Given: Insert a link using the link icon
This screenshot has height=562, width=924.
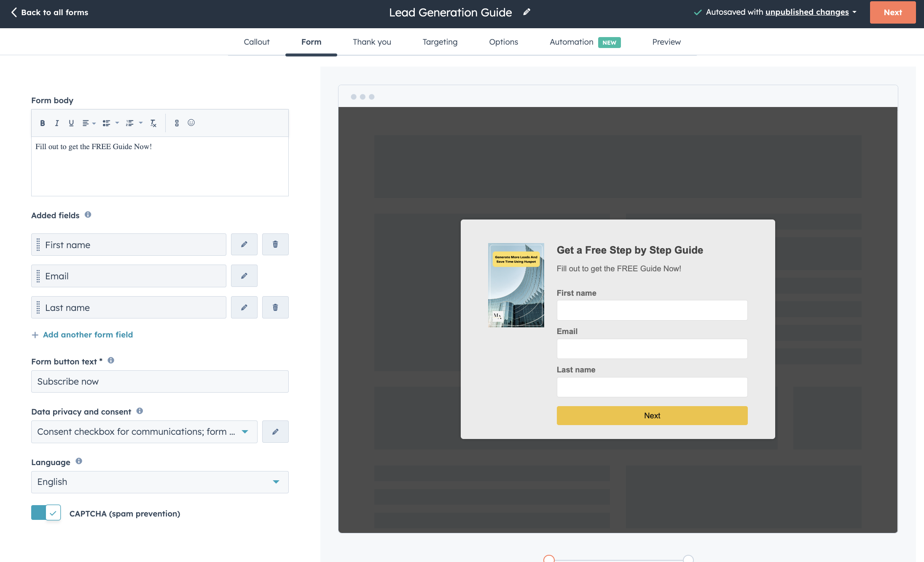Looking at the screenshot, I should (x=177, y=123).
